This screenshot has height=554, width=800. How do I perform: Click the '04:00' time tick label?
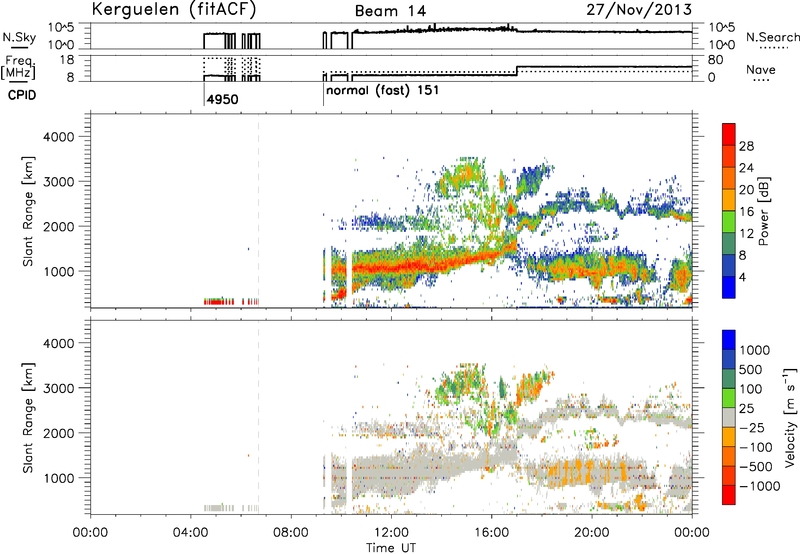click(190, 533)
